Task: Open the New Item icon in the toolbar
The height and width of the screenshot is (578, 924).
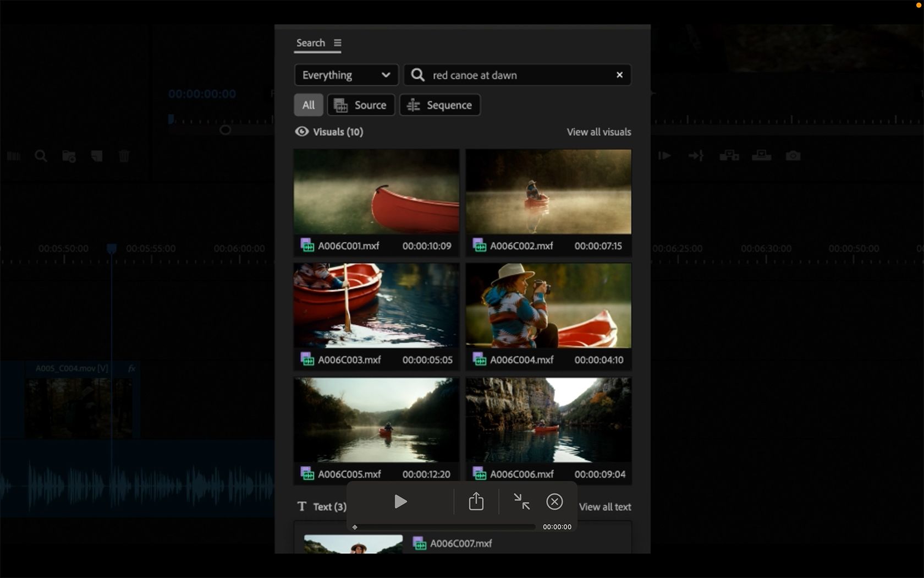Action: point(97,156)
